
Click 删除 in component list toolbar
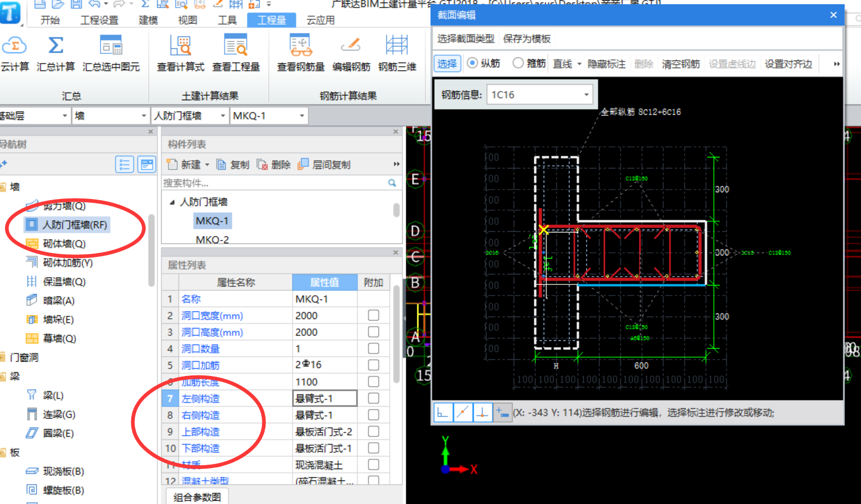[273, 165]
